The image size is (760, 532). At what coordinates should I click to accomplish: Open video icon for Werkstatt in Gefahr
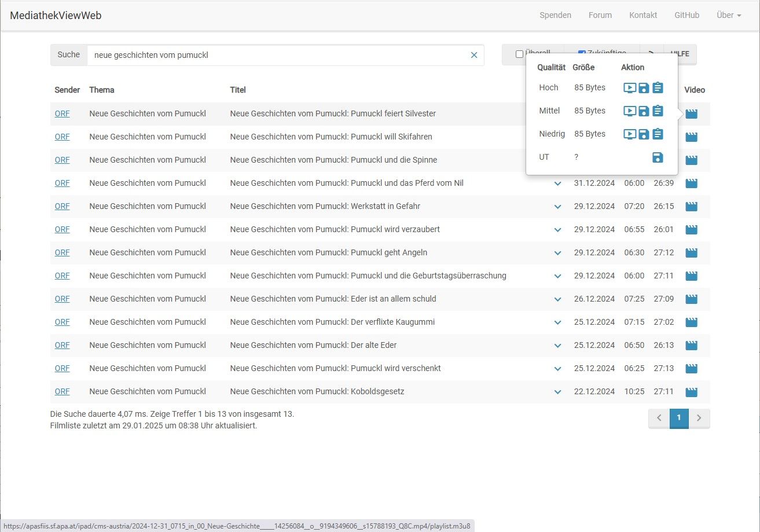coord(691,207)
